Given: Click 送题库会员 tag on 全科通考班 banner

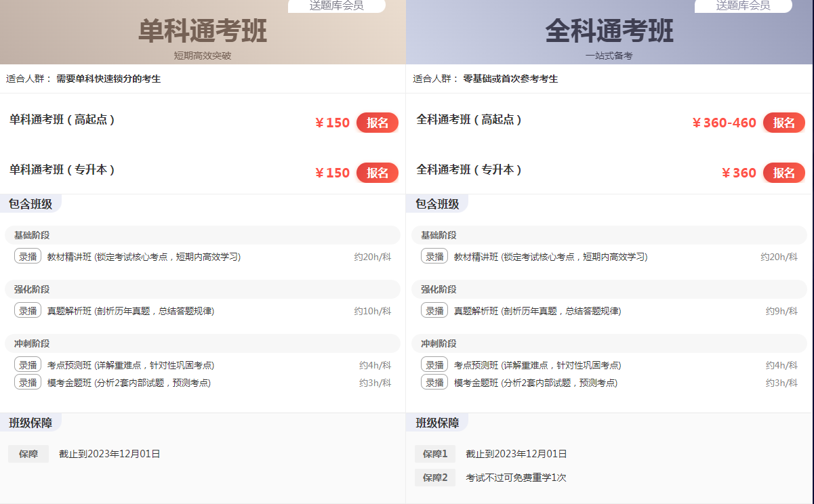Looking at the screenshot, I should pos(743,6).
